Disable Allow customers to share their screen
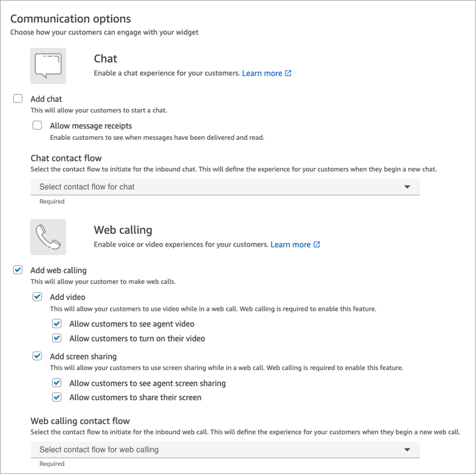This screenshot has width=476, height=474. pos(57,397)
